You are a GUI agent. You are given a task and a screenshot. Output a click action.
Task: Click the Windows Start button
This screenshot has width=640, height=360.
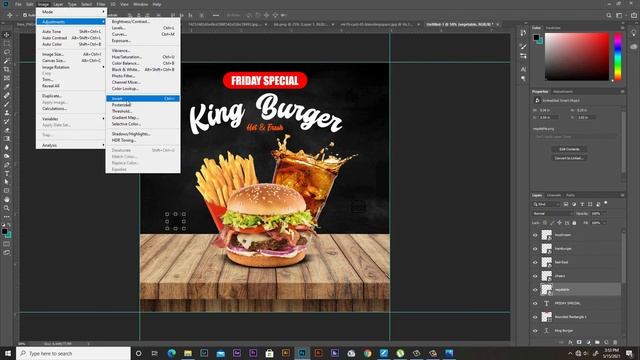(8, 353)
